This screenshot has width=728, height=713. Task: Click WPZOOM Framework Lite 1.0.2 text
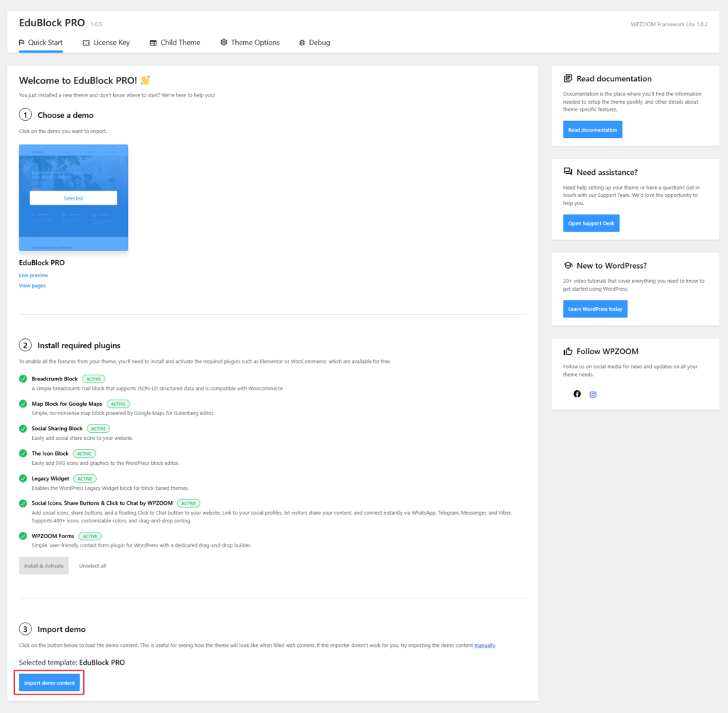[669, 24]
